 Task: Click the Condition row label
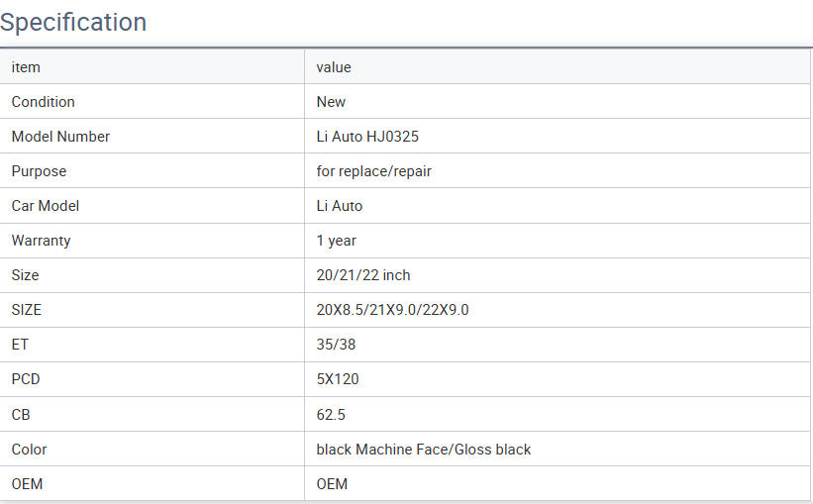tap(43, 102)
